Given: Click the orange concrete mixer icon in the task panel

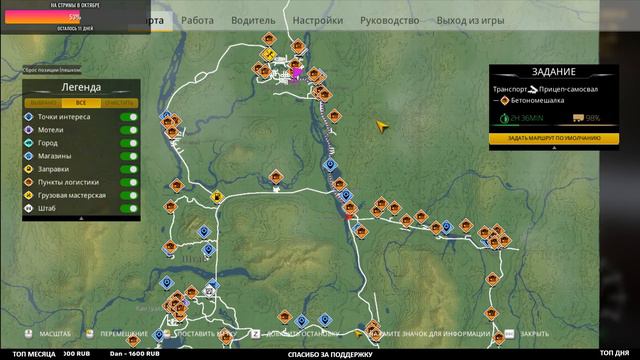Looking at the screenshot, I should click(x=505, y=100).
